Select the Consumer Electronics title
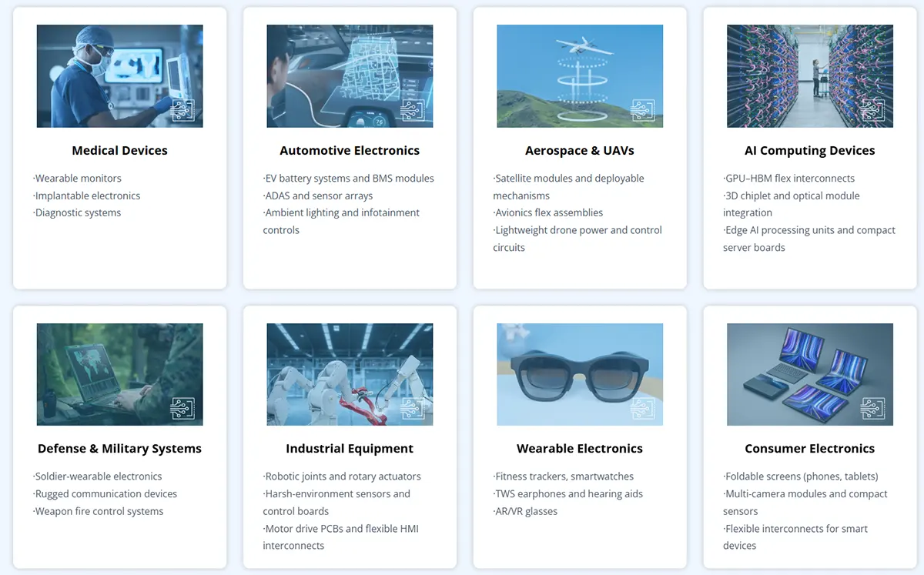 [x=810, y=449]
